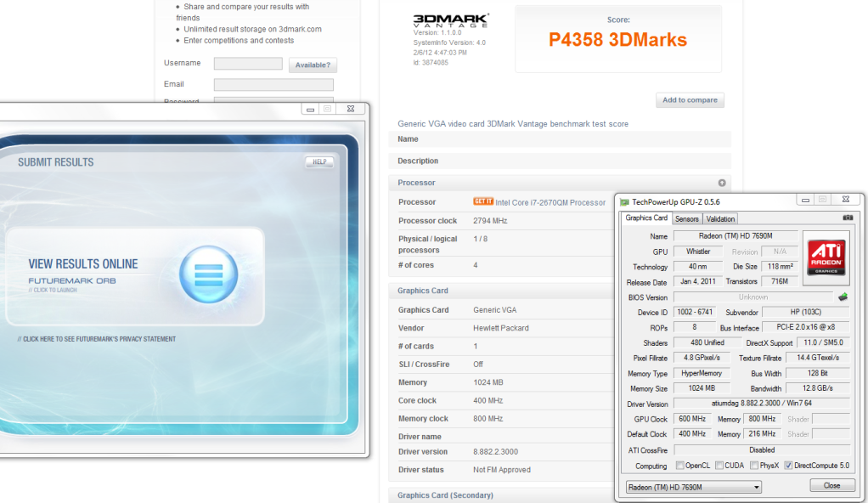Click the 3DMark Vantage logo on the results page

pyautogui.click(x=451, y=20)
